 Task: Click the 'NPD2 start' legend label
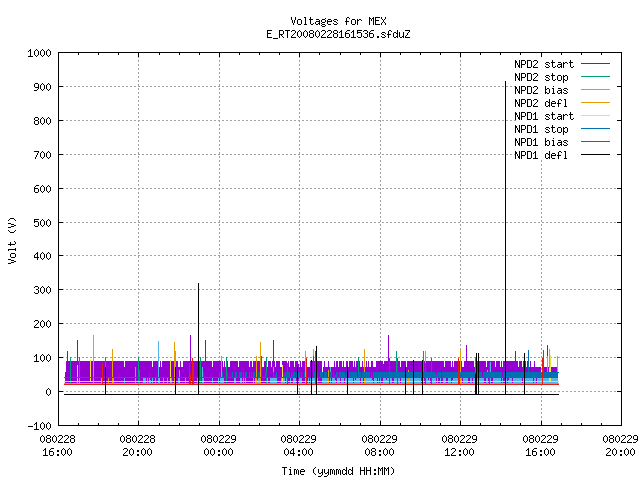pyautogui.click(x=544, y=64)
